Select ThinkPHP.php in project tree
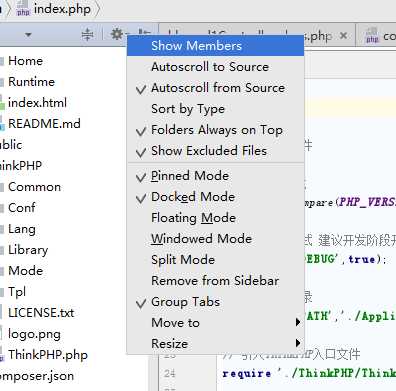The width and height of the screenshot is (396, 391). coord(48,355)
